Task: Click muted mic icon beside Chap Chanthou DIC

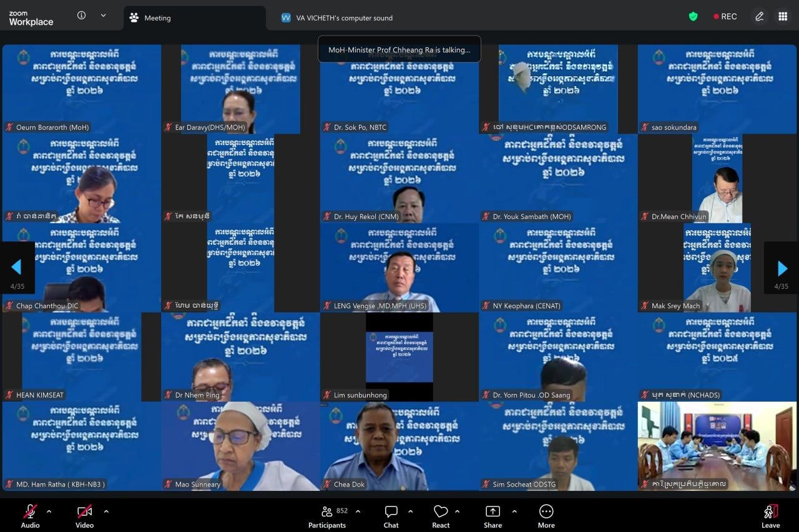Action: click(x=9, y=306)
